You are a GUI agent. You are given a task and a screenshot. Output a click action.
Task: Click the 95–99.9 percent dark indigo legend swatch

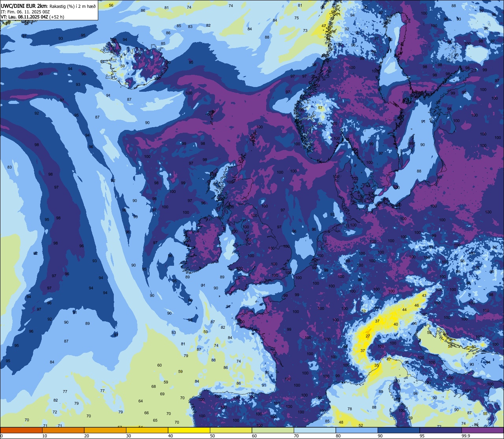[441, 430]
